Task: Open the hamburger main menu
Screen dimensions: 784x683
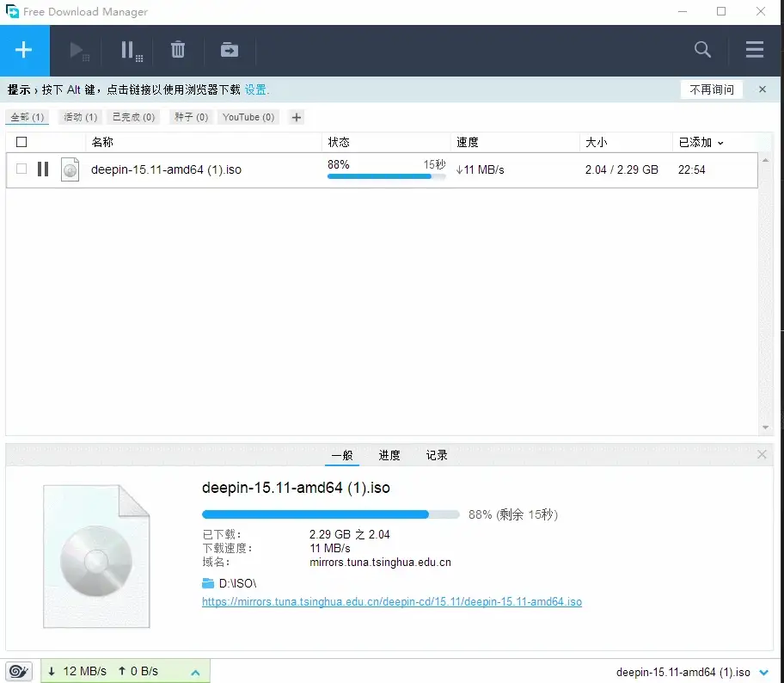Action: coord(755,50)
